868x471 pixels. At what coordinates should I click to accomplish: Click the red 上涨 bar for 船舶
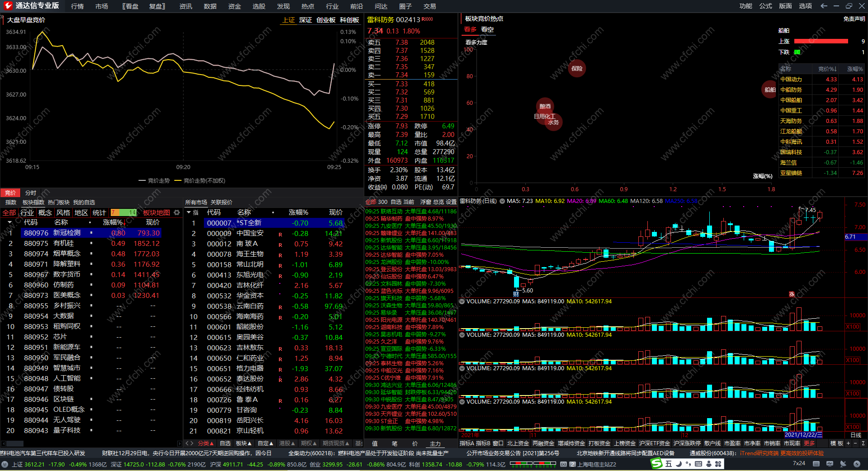click(821, 41)
